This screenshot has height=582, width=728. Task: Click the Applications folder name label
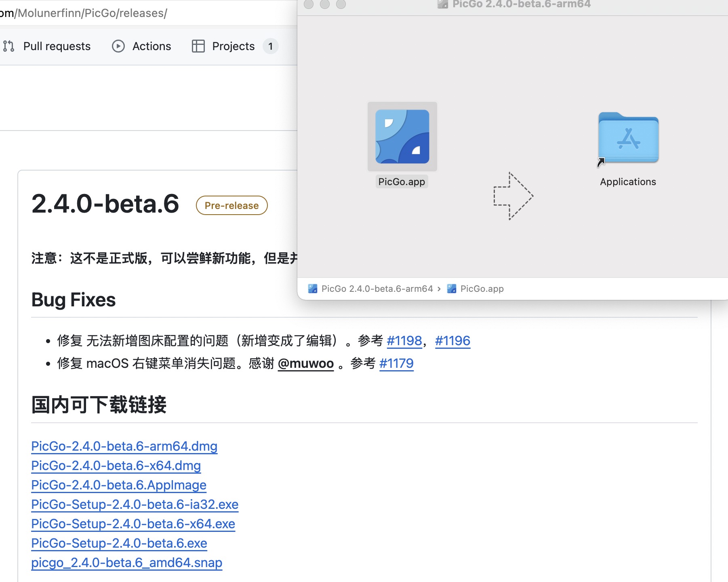628,182
